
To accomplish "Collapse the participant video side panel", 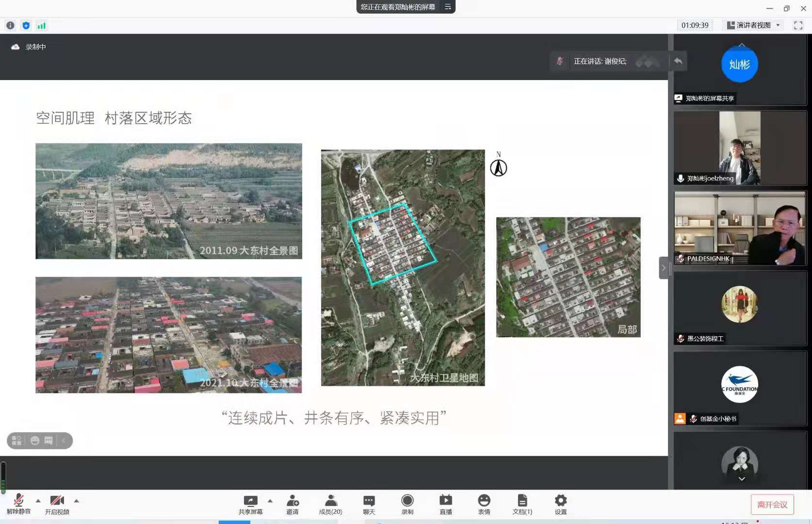I will click(x=664, y=268).
